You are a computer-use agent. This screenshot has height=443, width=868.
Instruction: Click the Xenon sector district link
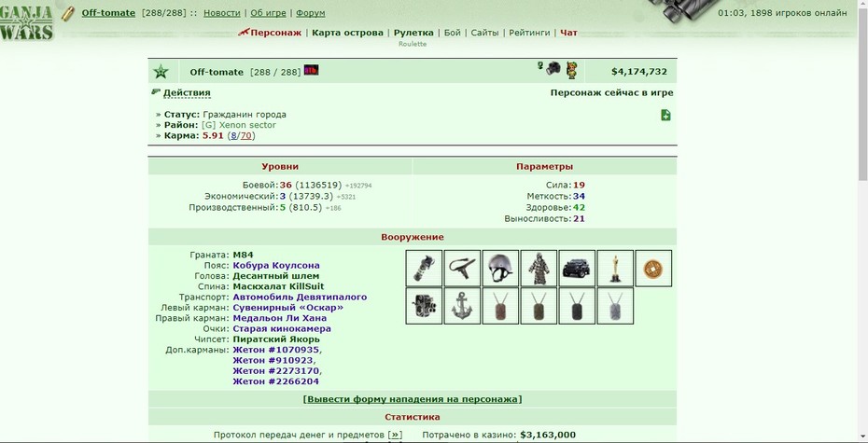pos(247,125)
